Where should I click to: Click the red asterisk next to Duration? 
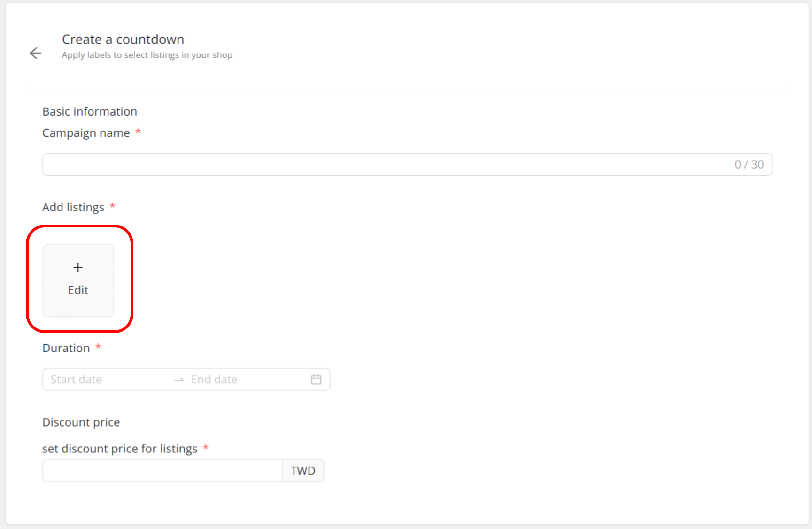click(98, 347)
